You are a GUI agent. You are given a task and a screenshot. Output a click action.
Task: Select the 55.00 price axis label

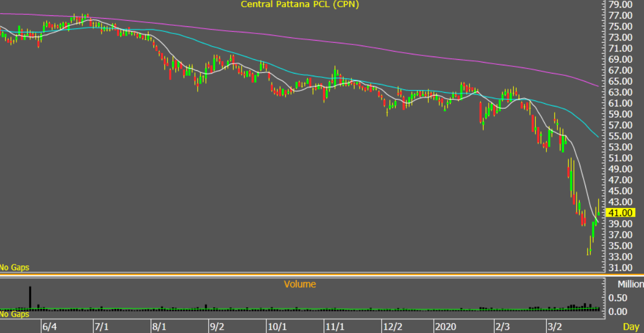click(x=620, y=136)
